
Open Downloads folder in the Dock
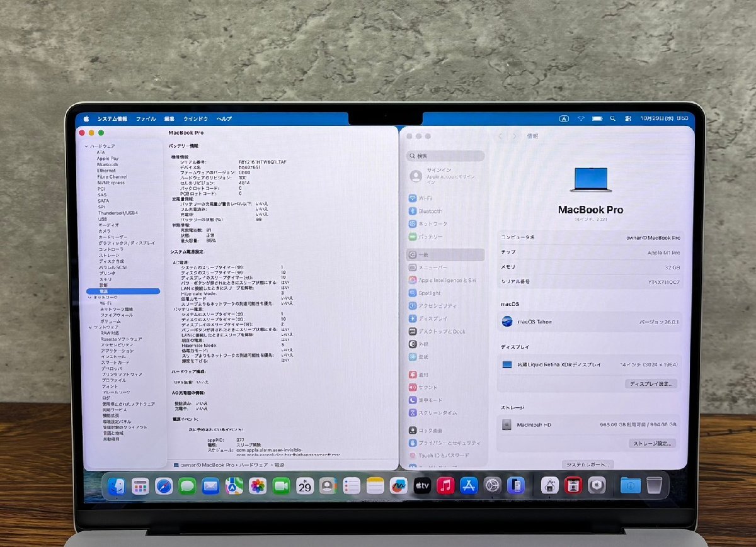pos(631,485)
